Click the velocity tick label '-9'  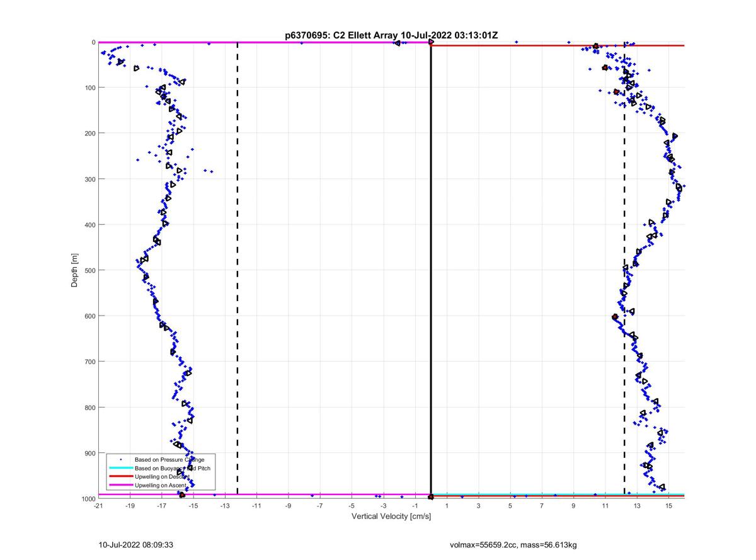point(289,505)
